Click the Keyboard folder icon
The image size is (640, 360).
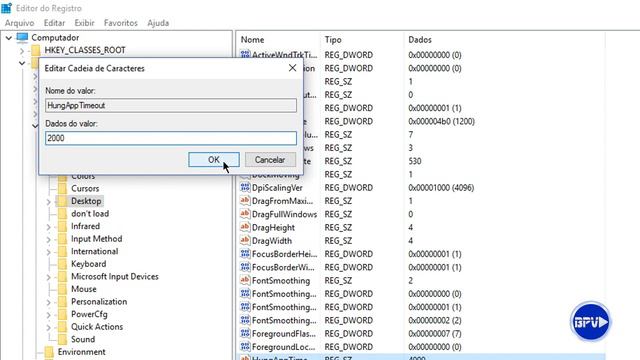62,264
